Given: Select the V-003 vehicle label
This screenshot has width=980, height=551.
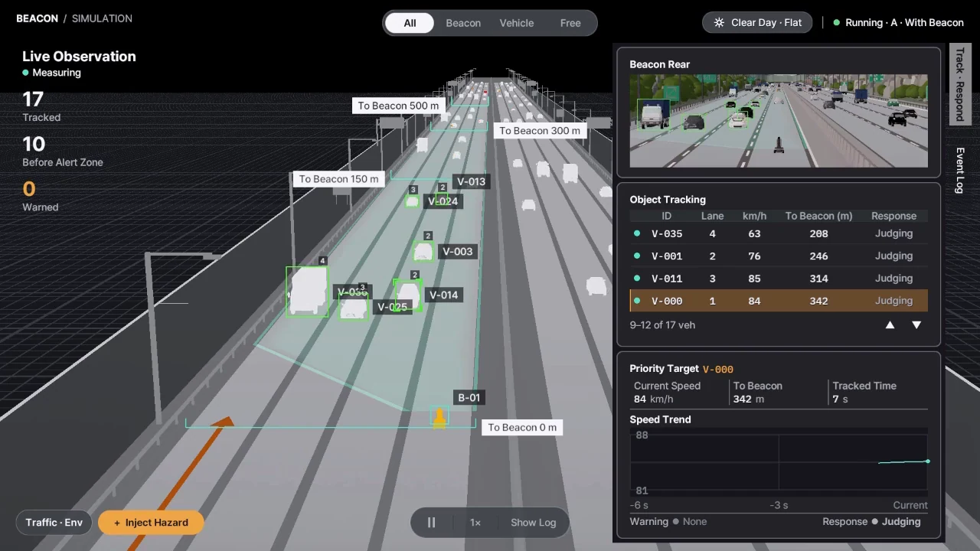Looking at the screenshot, I should tap(458, 251).
